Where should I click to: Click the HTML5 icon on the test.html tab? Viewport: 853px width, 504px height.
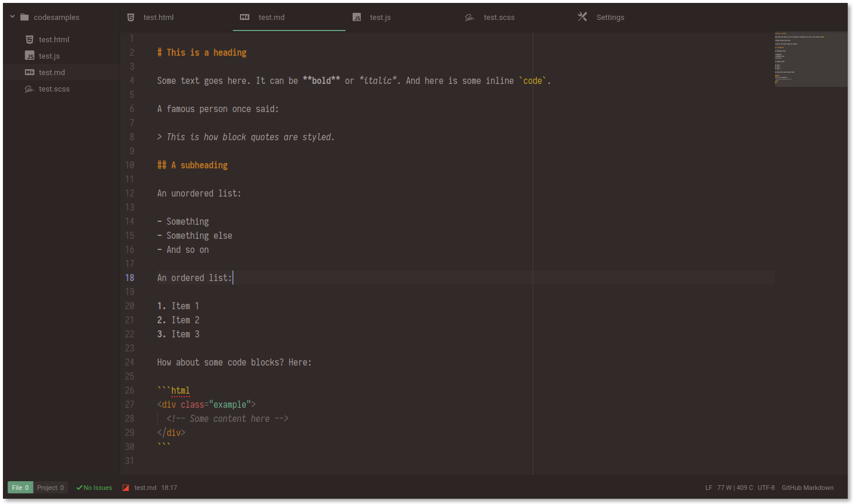pyautogui.click(x=131, y=18)
